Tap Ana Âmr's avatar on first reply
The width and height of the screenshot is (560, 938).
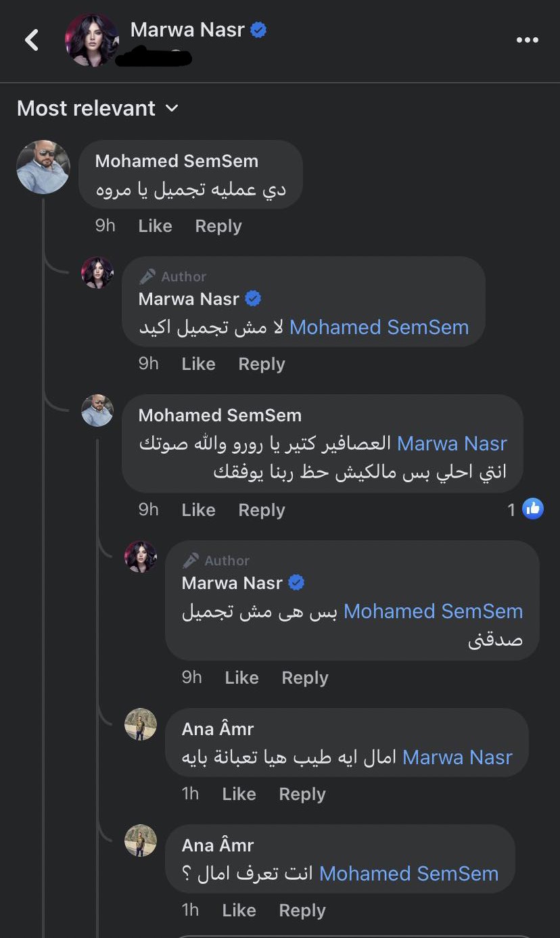[141, 724]
